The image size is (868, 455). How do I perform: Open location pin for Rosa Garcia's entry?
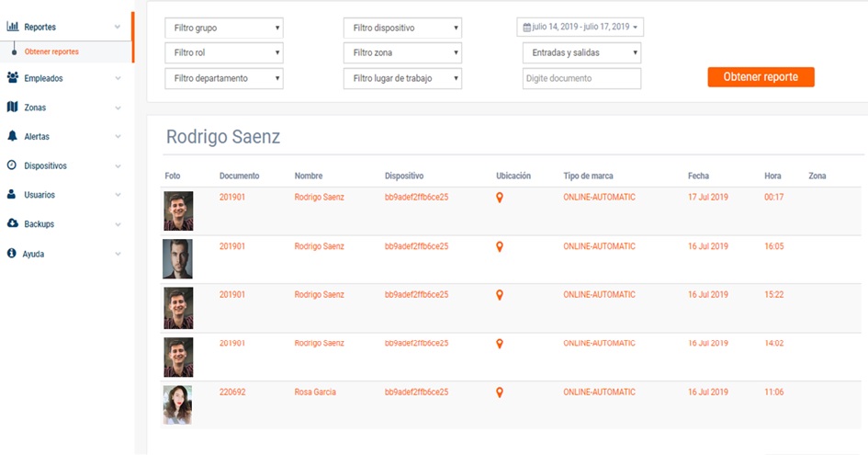[500, 392]
